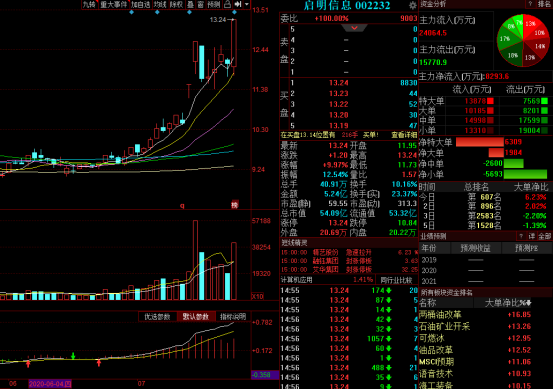The image size is (554, 389).
Task: Open the 排名 ranking button
Action: coord(544,4)
